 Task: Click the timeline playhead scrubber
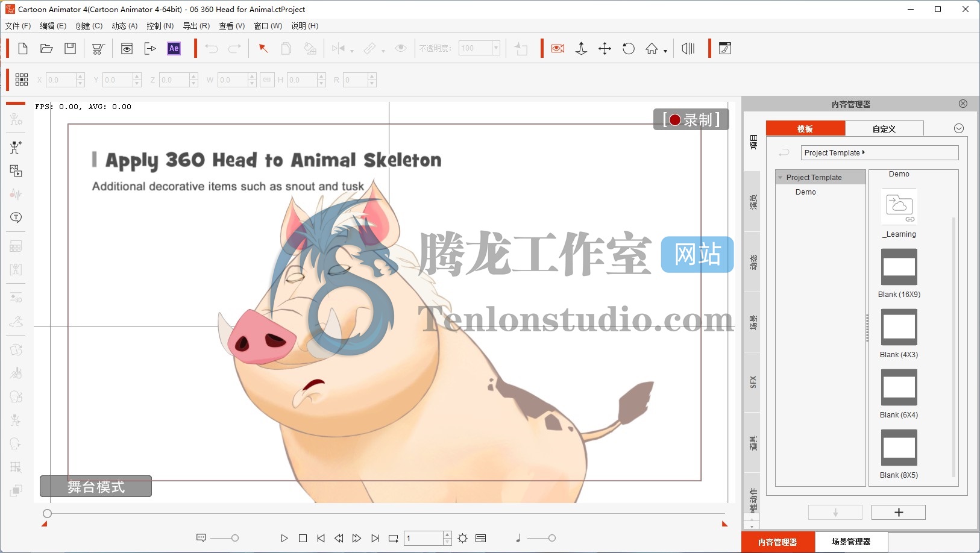click(x=47, y=513)
